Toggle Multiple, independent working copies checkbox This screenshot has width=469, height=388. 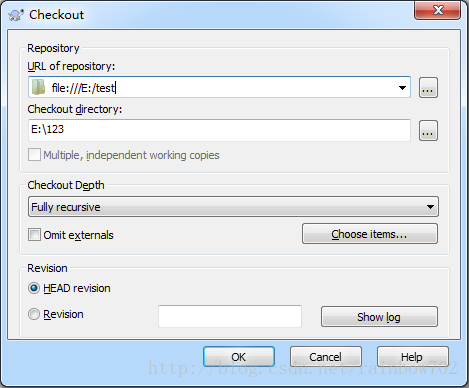tap(34, 155)
